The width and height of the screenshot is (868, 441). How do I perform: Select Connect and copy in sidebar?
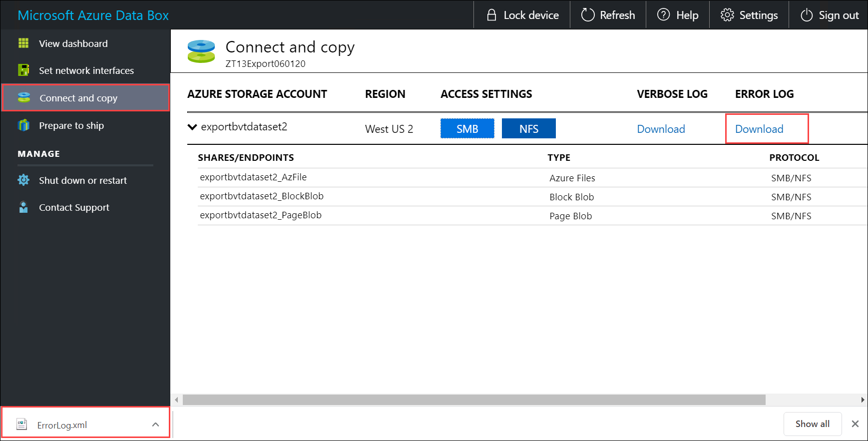pos(78,98)
